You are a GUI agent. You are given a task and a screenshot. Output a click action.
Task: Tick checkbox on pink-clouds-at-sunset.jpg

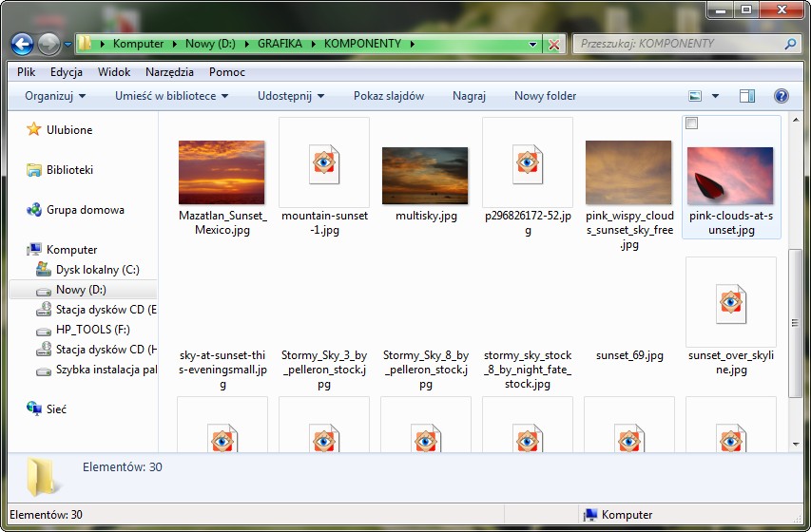[691, 123]
